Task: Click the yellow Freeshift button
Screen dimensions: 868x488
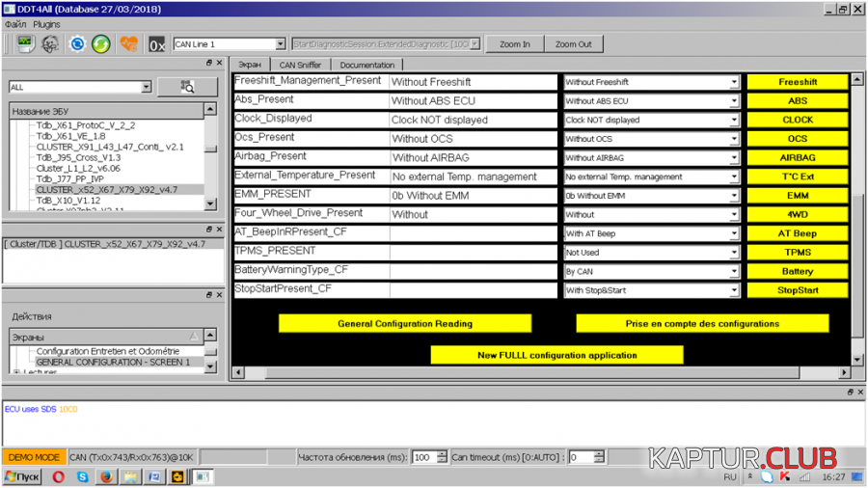Action: (x=798, y=82)
